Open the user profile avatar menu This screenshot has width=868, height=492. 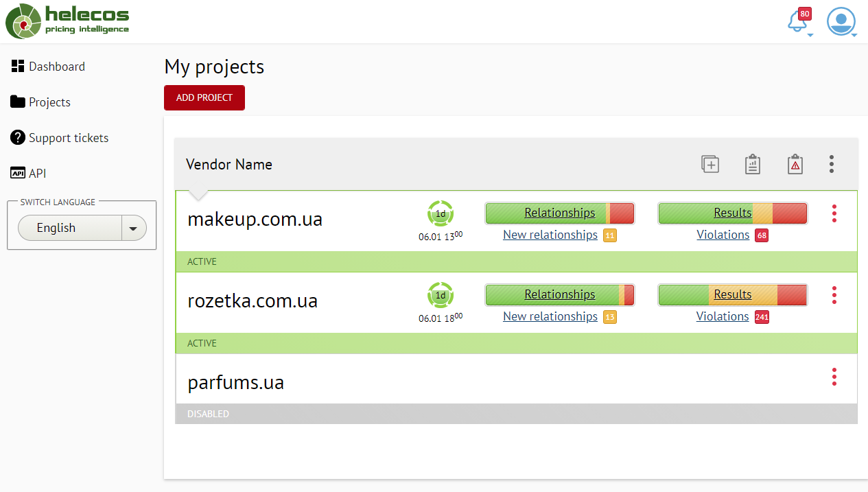point(841,22)
